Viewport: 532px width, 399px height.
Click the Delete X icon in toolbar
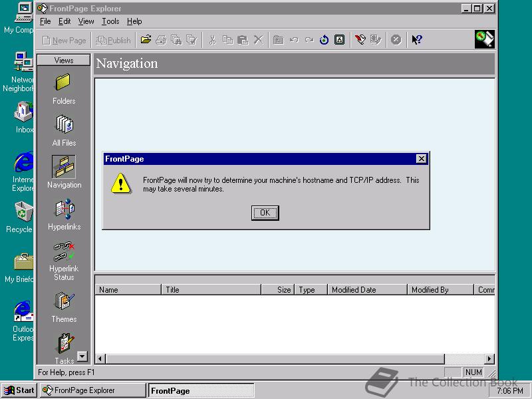(x=258, y=40)
